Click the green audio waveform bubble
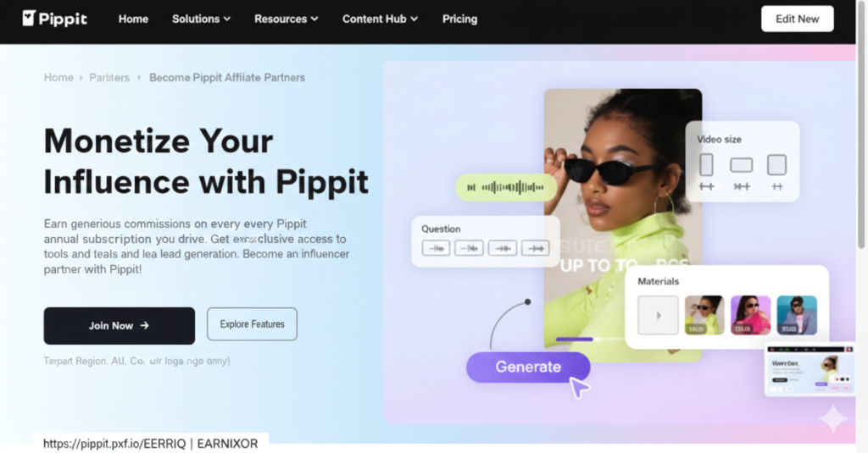This screenshot has height=453, width=868. (506, 187)
